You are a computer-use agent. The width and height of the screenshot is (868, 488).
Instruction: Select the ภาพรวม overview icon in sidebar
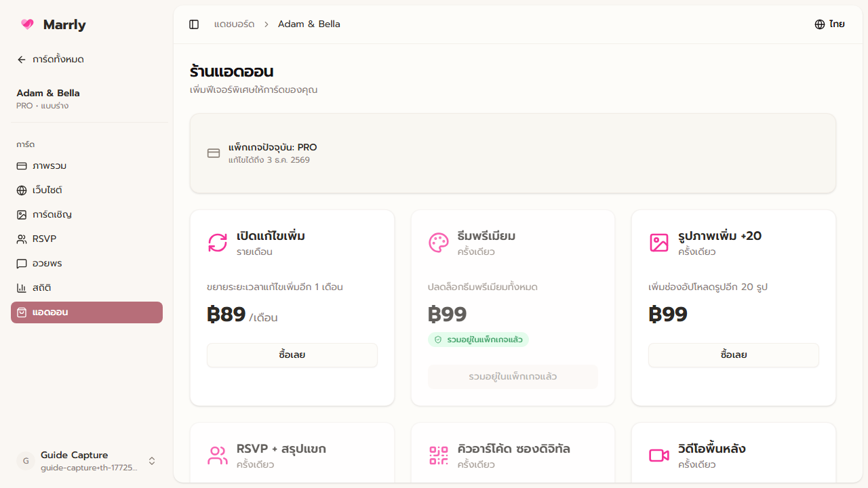coord(21,165)
